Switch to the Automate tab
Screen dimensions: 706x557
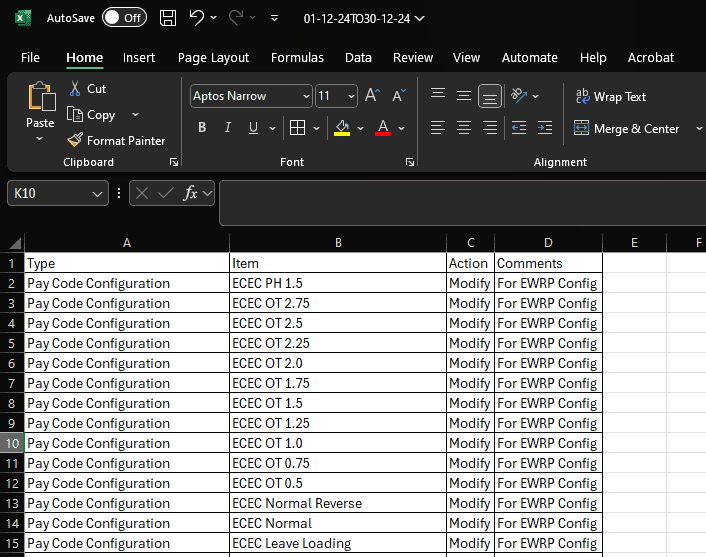point(530,58)
